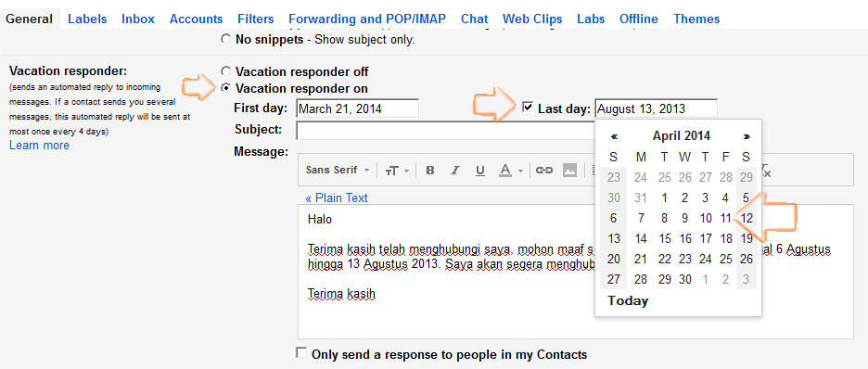The image size is (868, 369).
Task: Toggle italic formatting in message toolbar
Action: [x=455, y=171]
